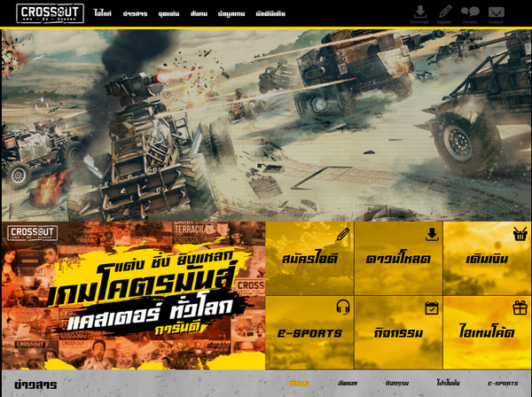Viewport: 532px width, 397px height.
Task: Click headphones icon on E-SPORTS tile
Action: 343,307
